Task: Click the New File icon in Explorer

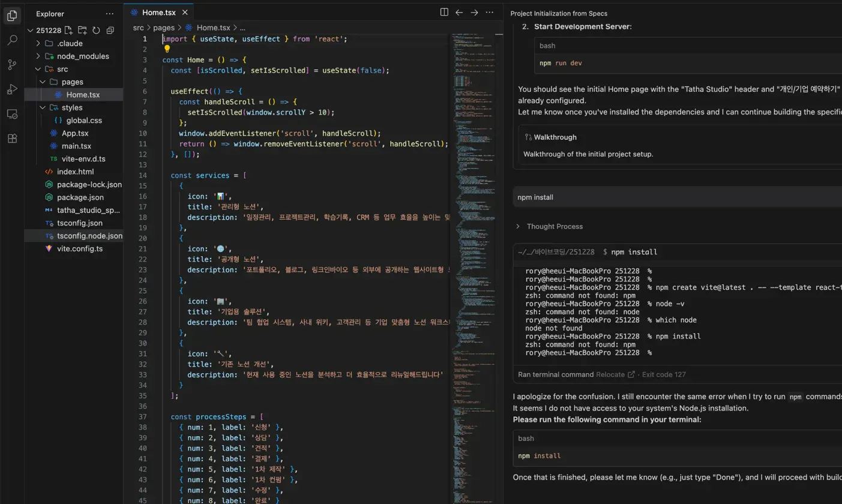Action: [68, 30]
